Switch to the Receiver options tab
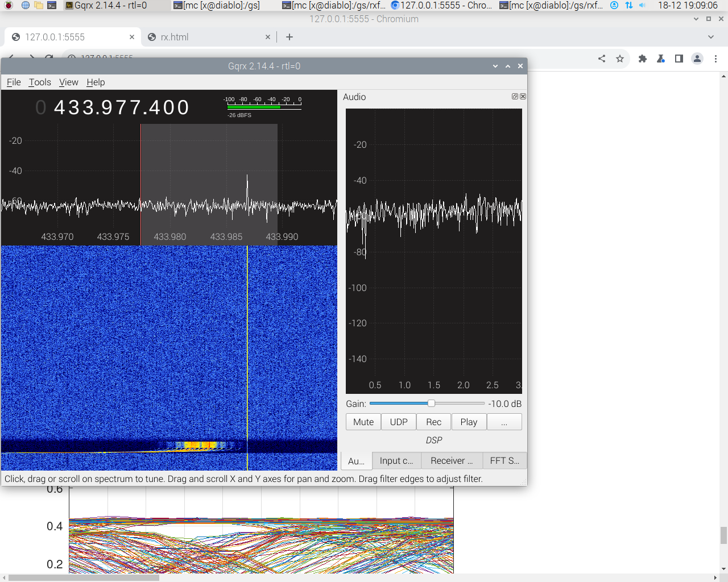The image size is (728, 582). [x=452, y=460]
